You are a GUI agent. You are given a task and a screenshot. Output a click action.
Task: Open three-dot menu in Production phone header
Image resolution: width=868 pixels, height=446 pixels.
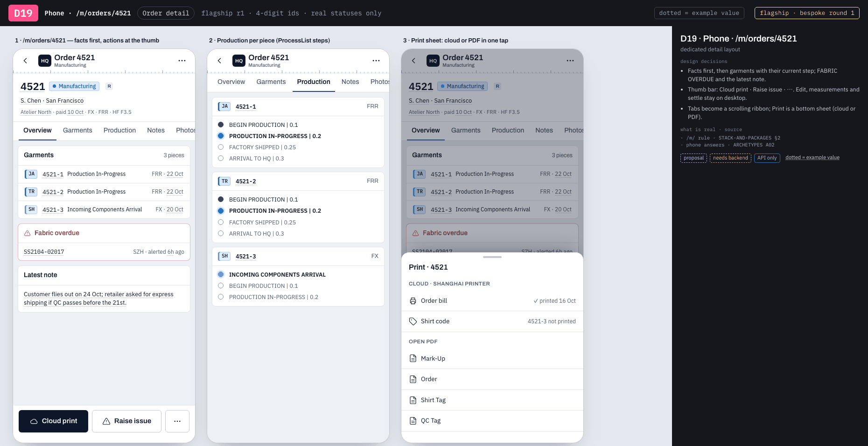(376, 61)
